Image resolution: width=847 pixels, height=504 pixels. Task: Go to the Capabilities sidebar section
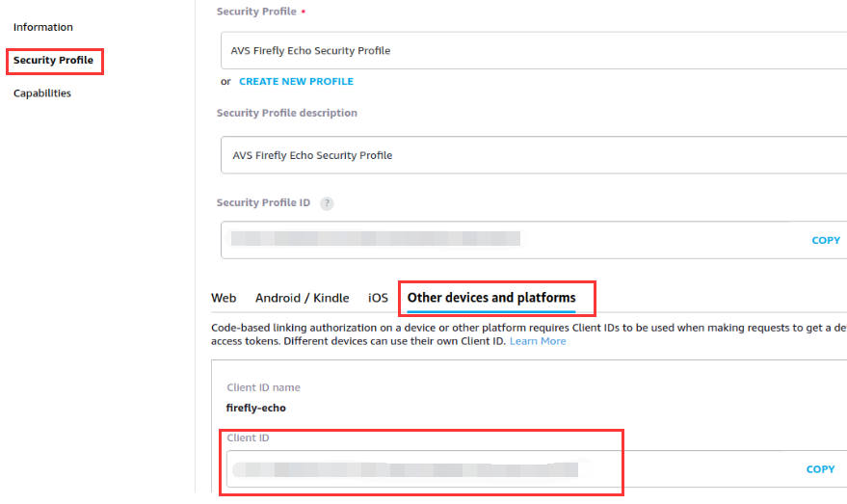42,93
